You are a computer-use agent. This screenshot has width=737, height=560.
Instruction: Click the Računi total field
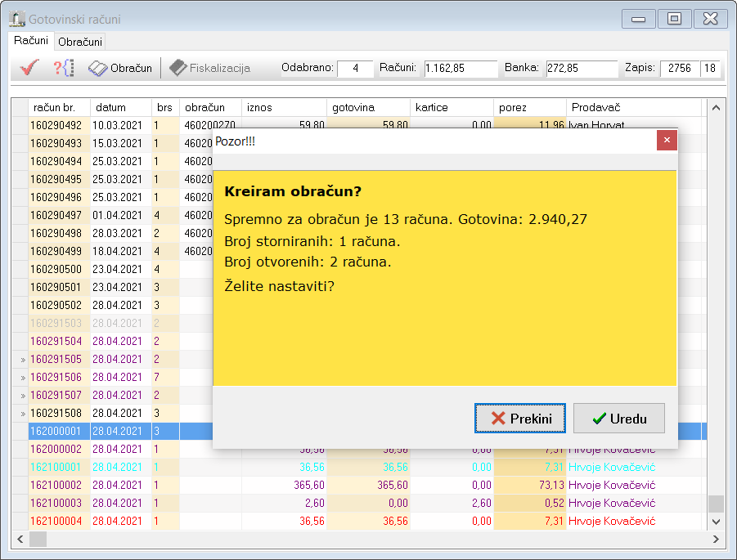click(461, 69)
